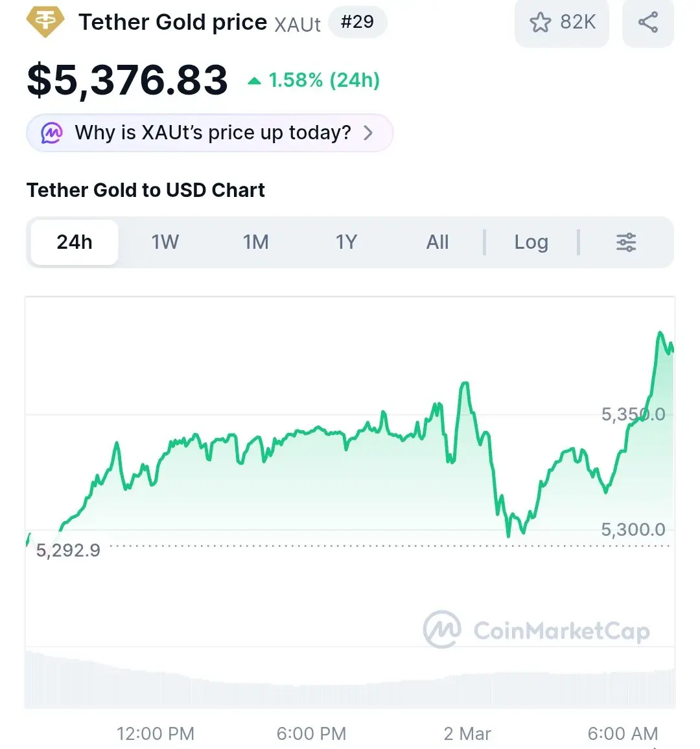Click the green price-up triangle indicator
This screenshot has width=700, height=749.
(x=255, y=81)
